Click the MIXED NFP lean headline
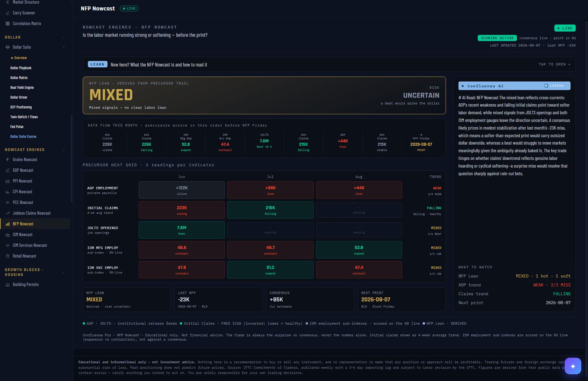The image size is (588, 381). coord(111,95)
